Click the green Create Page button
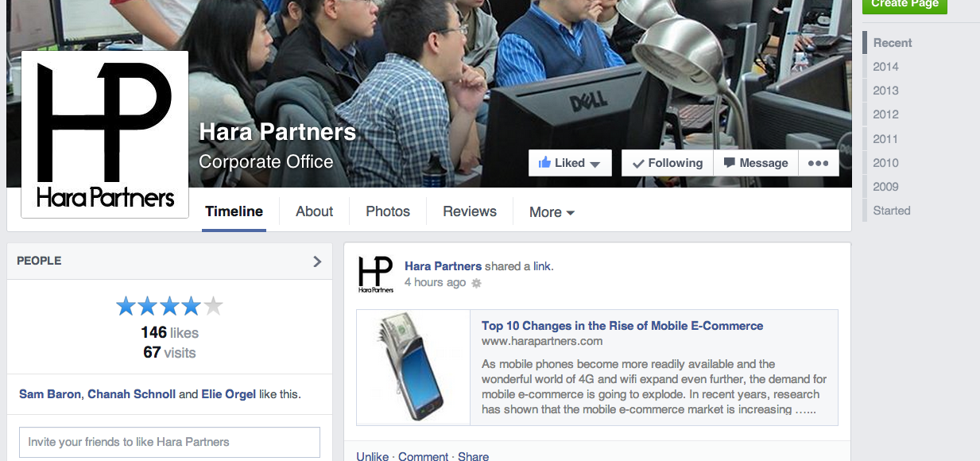980x461 pixels. pos(904,5)
